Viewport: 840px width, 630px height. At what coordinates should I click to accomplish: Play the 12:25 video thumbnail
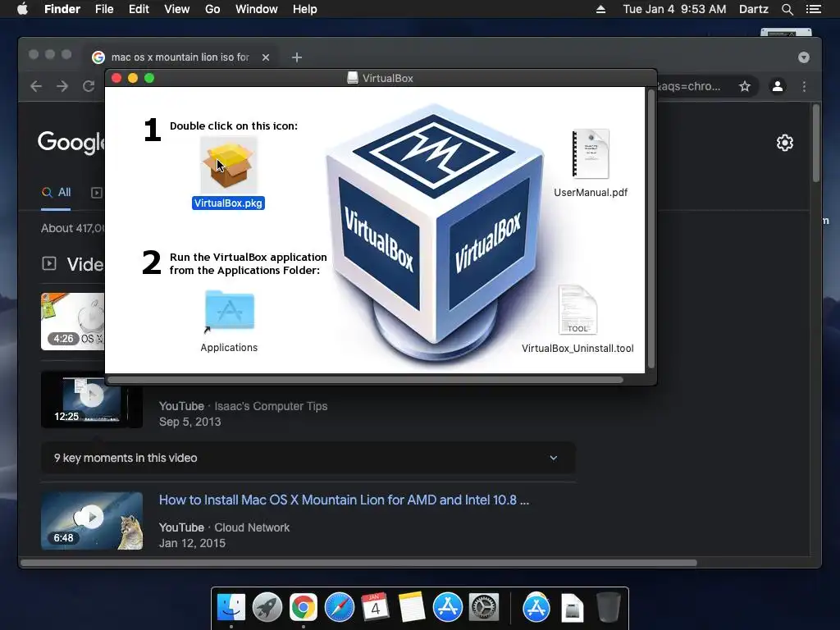click(92, 399)
